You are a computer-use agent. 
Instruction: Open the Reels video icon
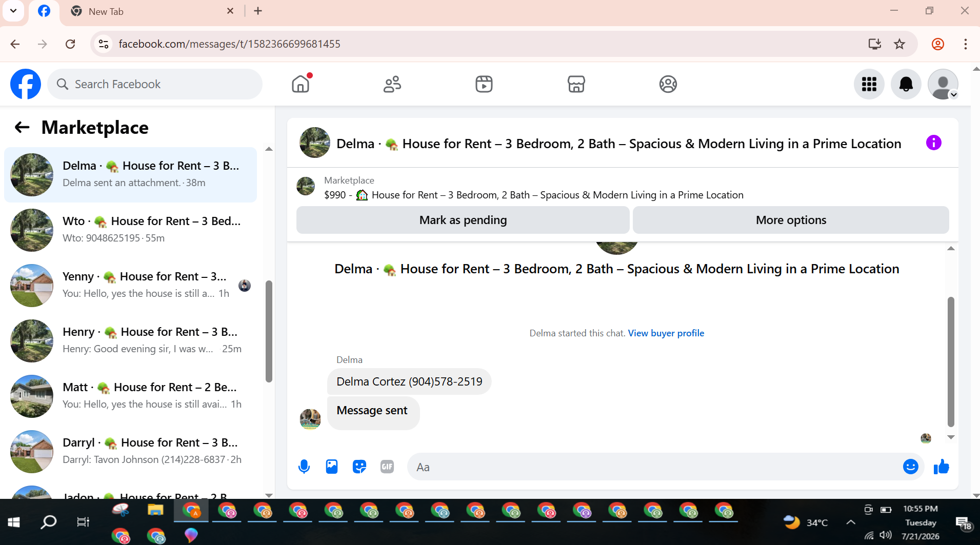pos(484,84)
